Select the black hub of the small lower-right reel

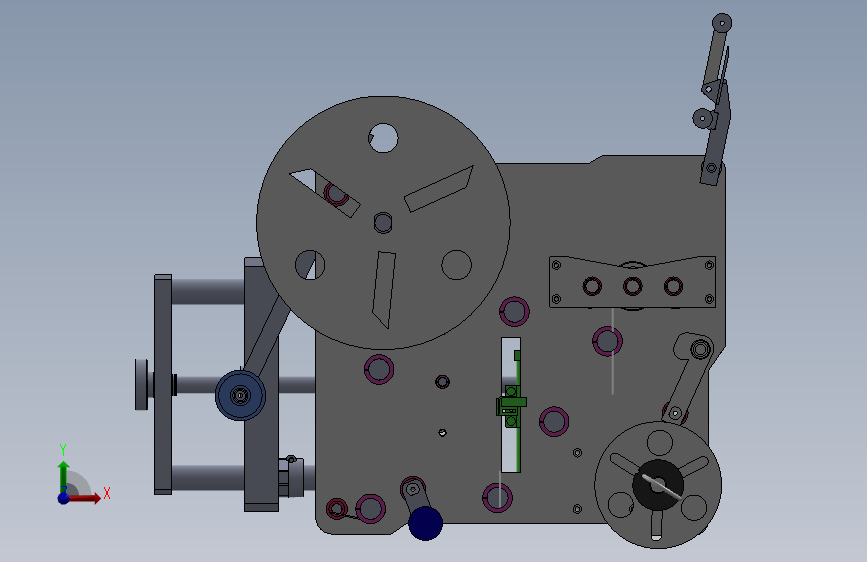pos(657,485)
